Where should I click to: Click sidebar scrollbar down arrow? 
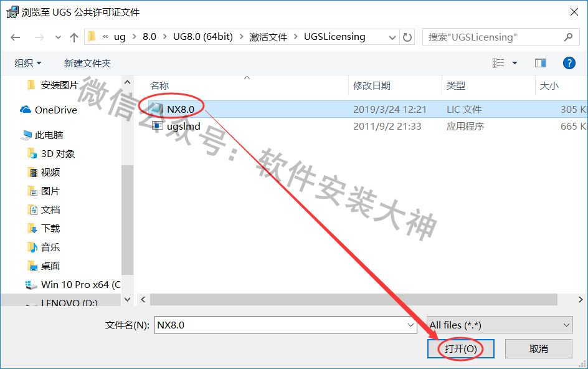[127, 300]
